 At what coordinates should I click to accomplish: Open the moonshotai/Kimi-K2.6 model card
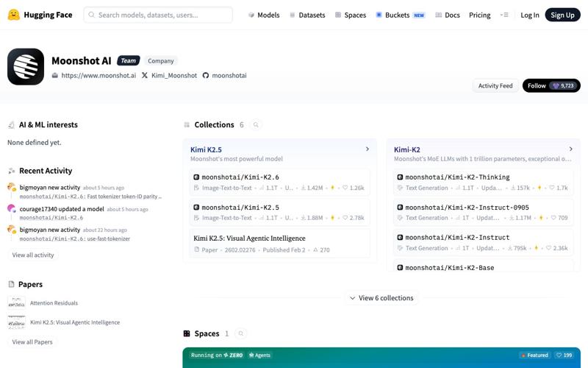279,182
